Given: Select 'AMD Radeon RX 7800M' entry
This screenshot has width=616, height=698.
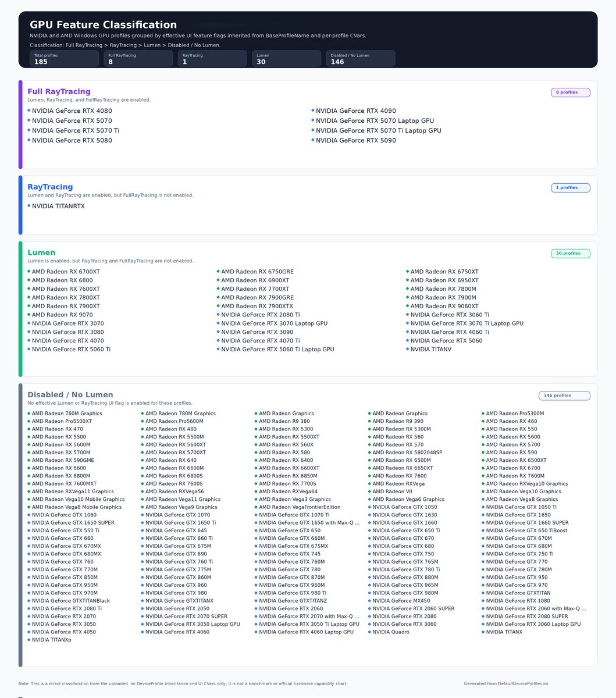Looking at the screenshot, I should (441, 289).
